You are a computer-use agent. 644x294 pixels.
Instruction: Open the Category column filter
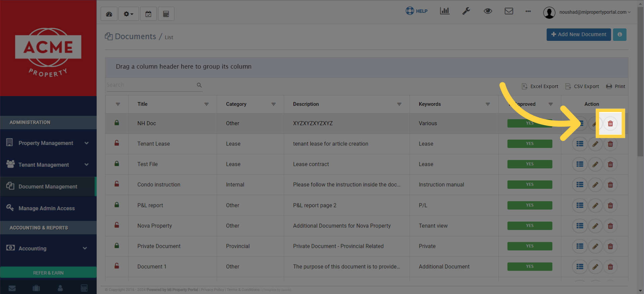tap(274, 104)
